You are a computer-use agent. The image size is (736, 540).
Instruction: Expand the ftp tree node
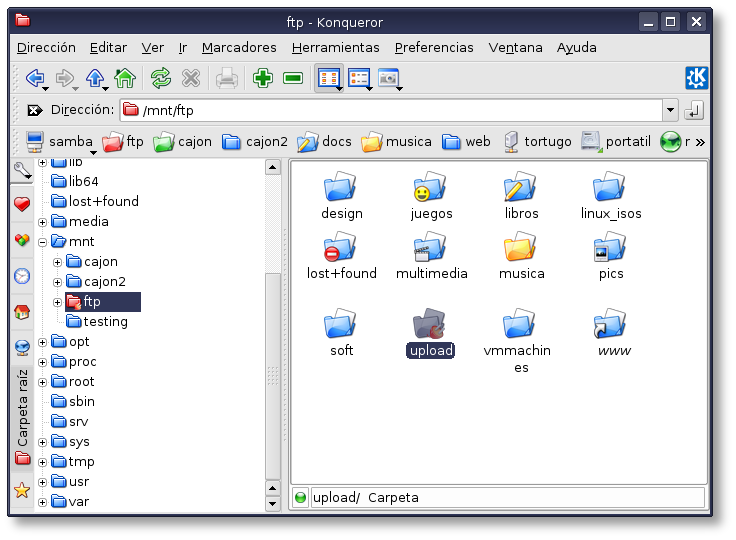click(x=58, y=302)
